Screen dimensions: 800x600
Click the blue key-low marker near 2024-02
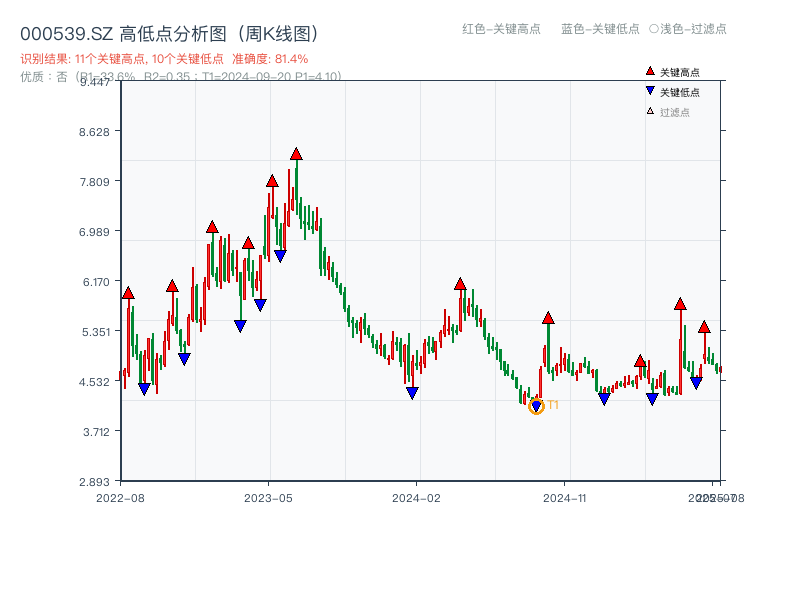tap(412, 391)
